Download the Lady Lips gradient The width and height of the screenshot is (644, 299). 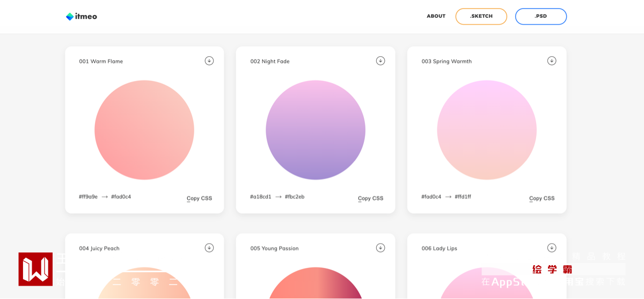[x=552, y=247]
